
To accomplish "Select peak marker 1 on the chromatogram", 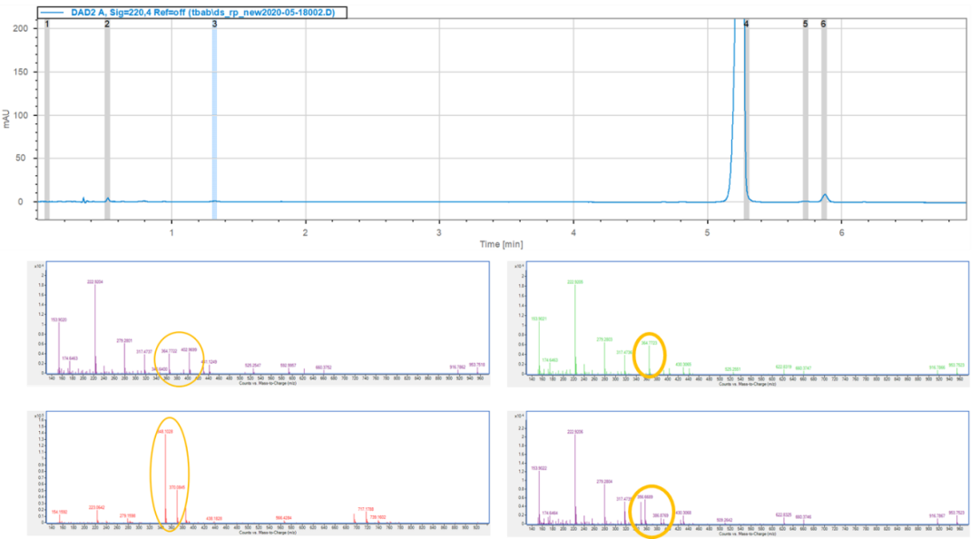I will coord(47,119).
